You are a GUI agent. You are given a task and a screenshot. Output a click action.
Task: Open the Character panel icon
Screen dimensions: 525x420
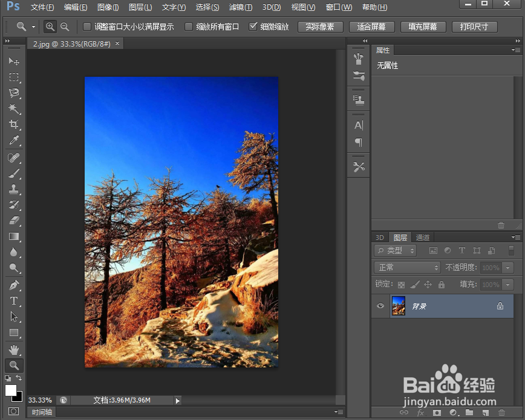(358, 125)
